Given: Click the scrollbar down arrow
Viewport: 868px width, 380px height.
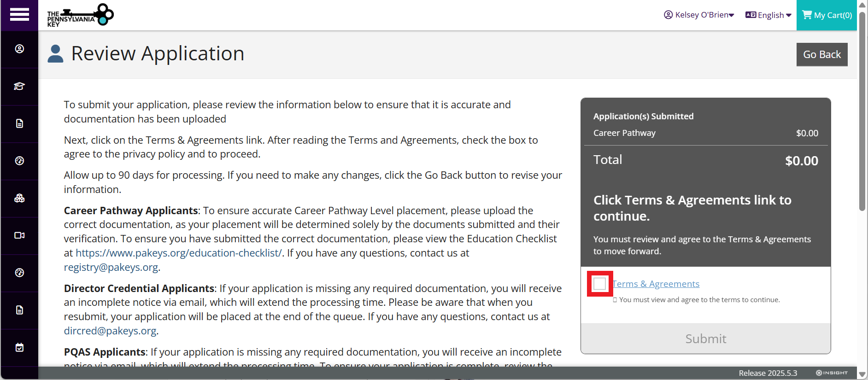Looking at the screenshot, I should coord(862,374).
